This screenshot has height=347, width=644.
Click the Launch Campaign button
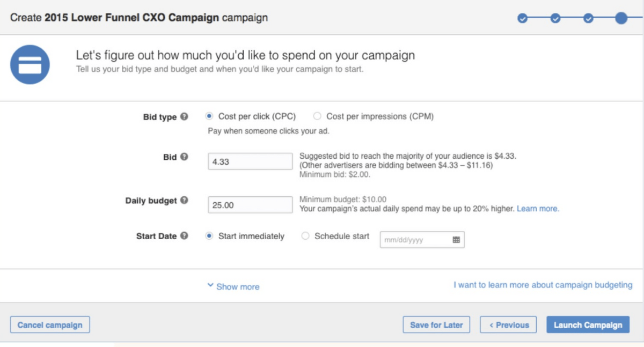tap(588, 325)
